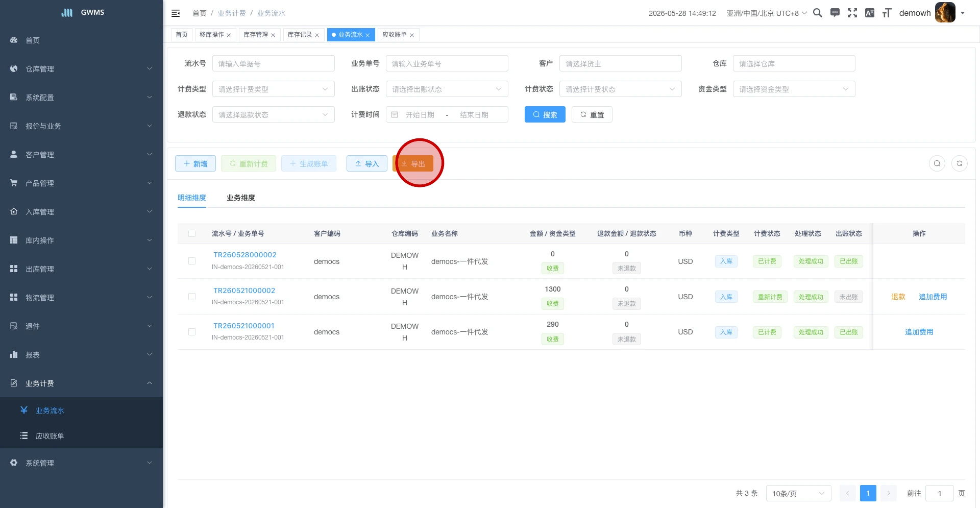The height and width of the screenshot is (508, 980).
Task: Close the 移库操作 tab
Action: (229, 35)
